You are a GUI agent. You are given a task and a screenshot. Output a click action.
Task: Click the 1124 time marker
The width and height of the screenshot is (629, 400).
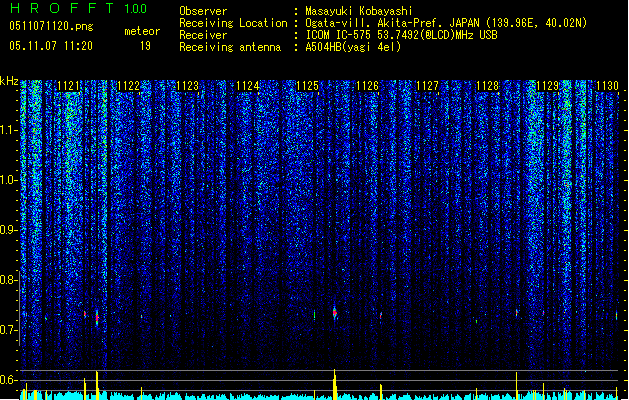[248, 86]
